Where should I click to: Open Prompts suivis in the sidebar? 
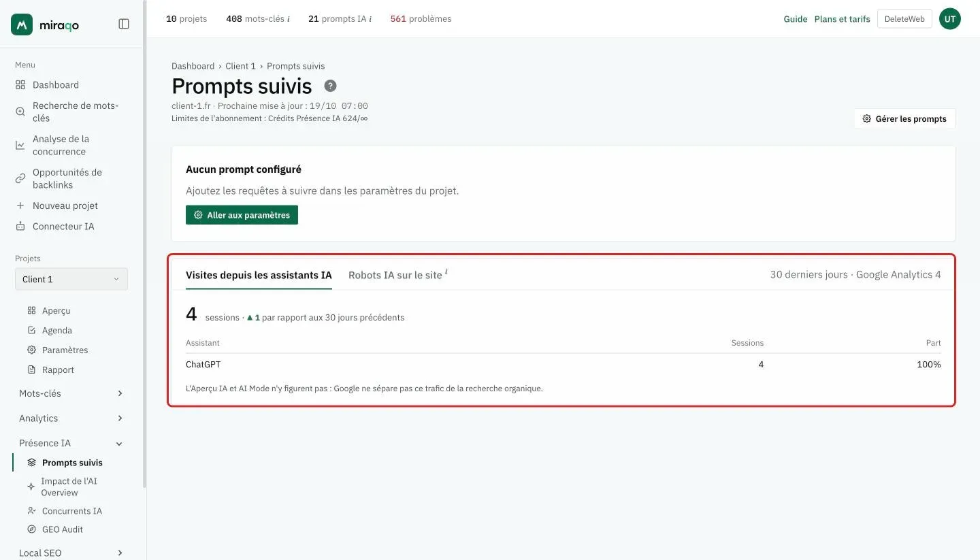tap(72, 463)
